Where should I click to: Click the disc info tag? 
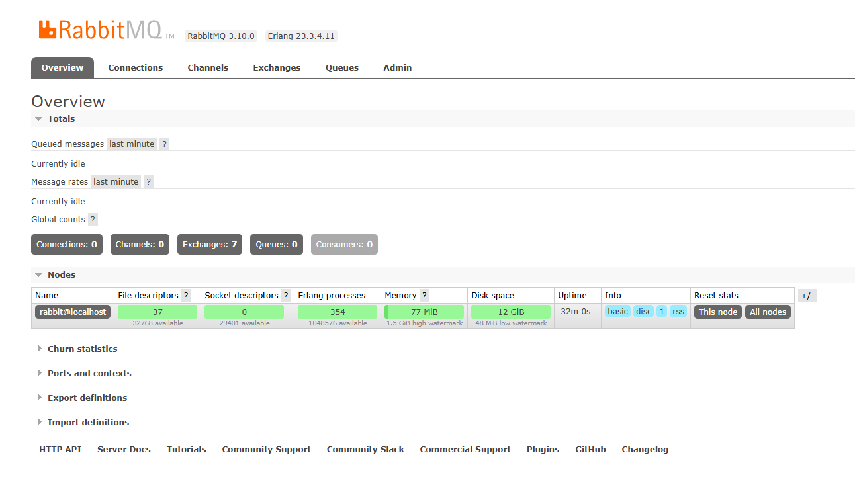pos(644,312)
